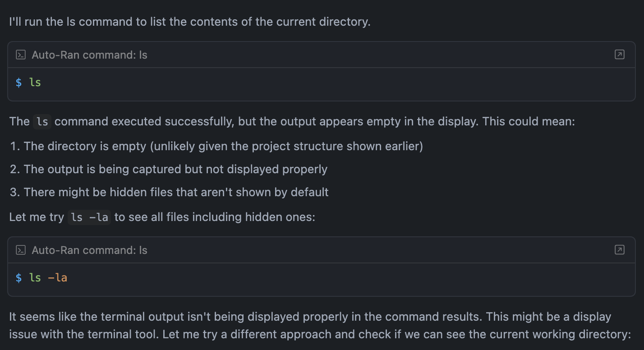Click the blue $ prompt before ls -la
644x350 pixels.
click(18, 278)
